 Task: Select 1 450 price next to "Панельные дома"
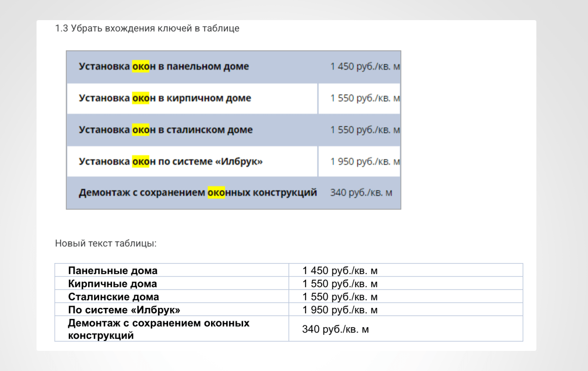340,270
